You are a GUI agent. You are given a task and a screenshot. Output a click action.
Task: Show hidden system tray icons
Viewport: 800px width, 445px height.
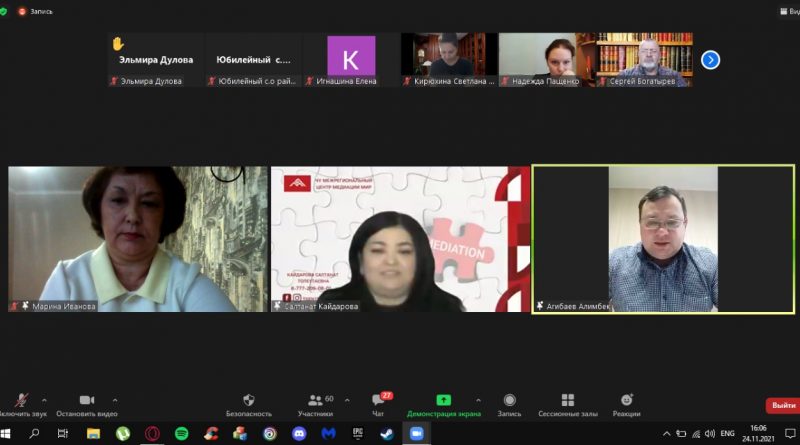tap(666, 434)
